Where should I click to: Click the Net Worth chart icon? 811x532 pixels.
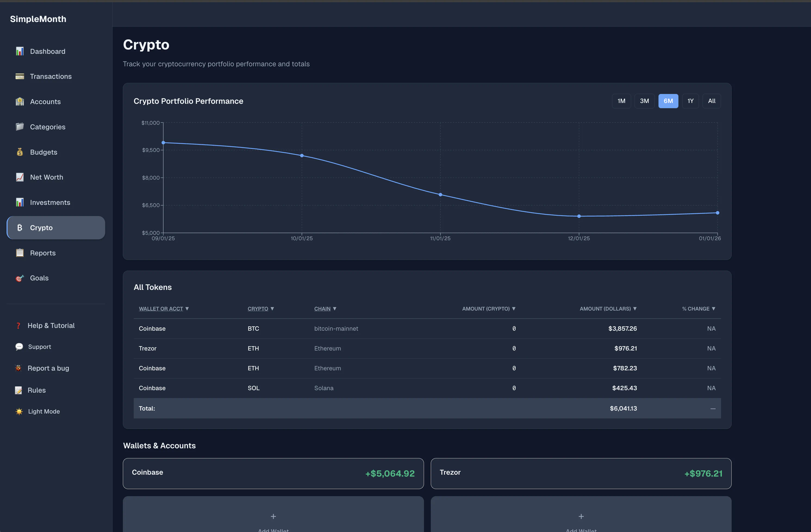pos(20,177)
